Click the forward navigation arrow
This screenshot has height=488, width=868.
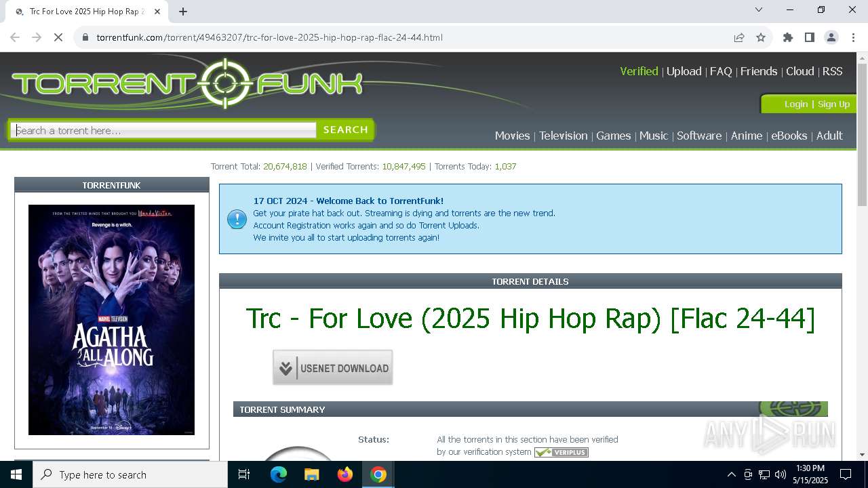(37, 37)
